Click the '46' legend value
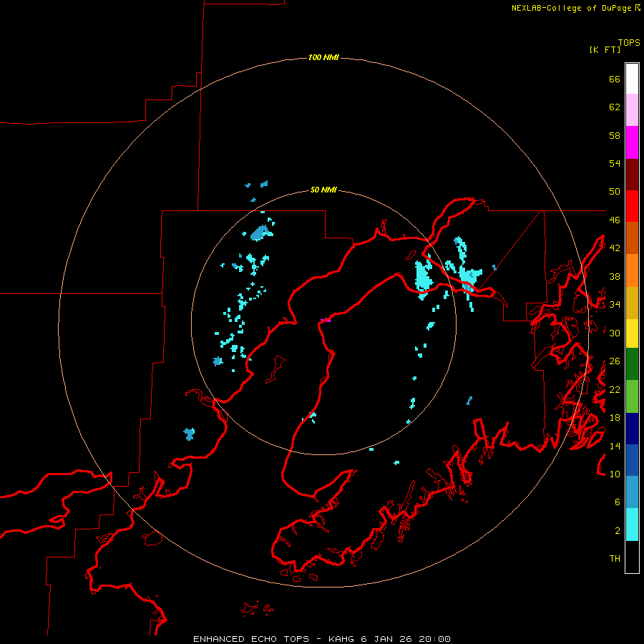Image resolution: width=644 pixels, height=644 pixels. click(615, 220)
